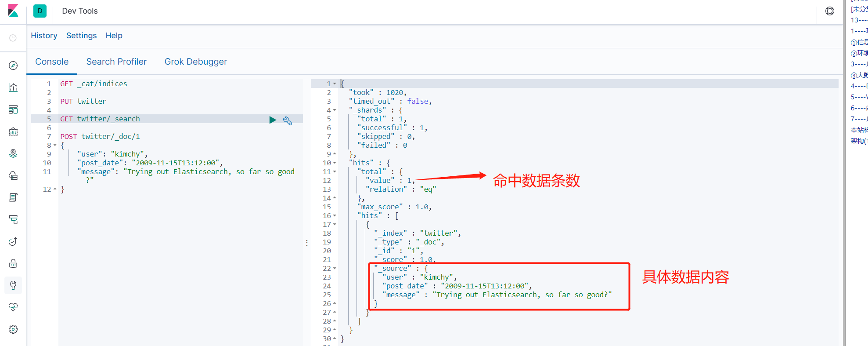Collapse hit object at response line 17
The width and height of the screenshot is (868, 346).
point(335,224)
